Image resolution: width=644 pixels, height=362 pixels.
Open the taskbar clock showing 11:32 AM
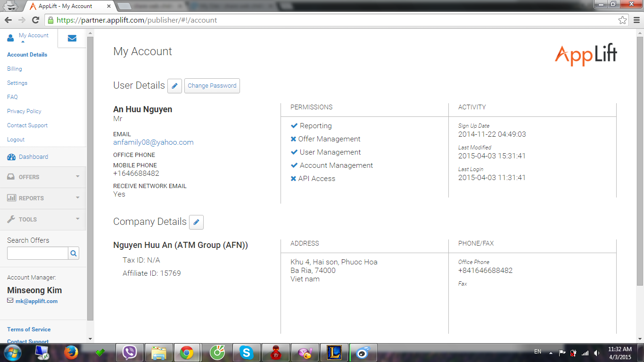pyautogui.click(x=619, y=353)
